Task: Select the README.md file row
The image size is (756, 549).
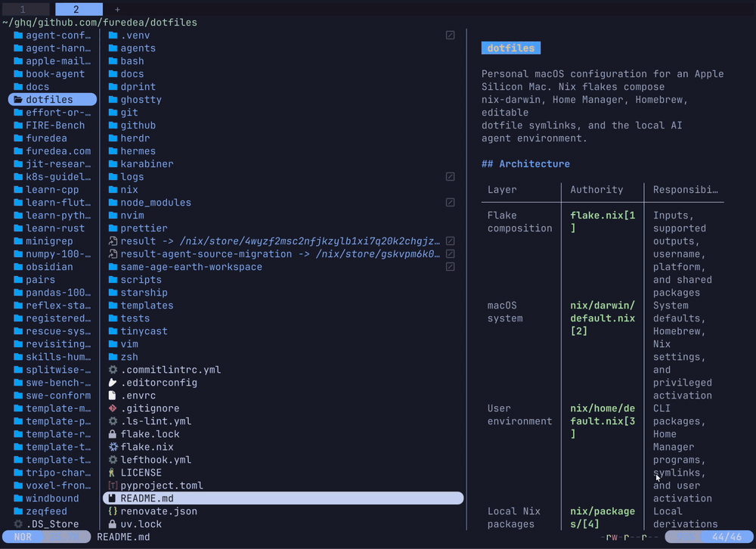Action: pyautogui.click(x=283, y=498)
